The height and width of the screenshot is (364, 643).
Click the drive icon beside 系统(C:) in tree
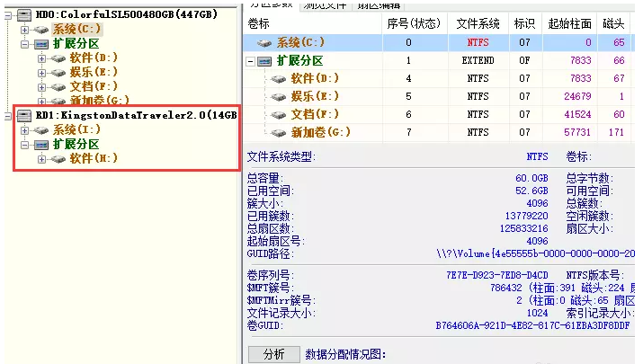pyautogui.click(x=41, y=30)
